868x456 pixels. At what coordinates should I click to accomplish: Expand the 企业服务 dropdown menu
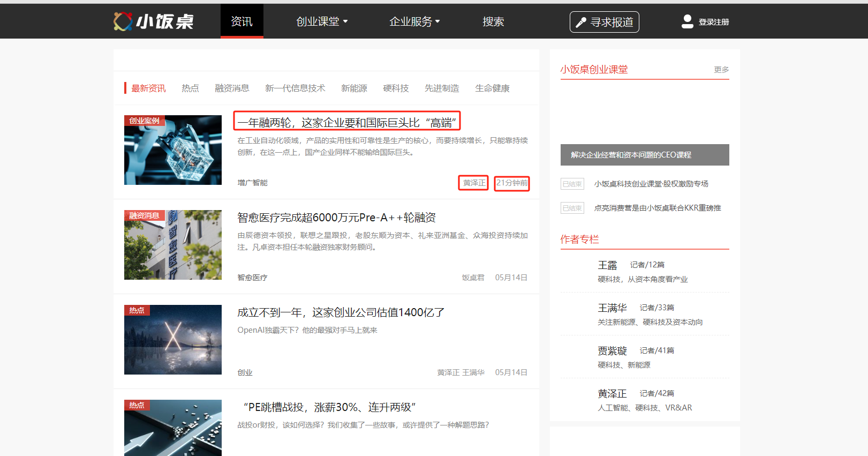pos(414,21)
